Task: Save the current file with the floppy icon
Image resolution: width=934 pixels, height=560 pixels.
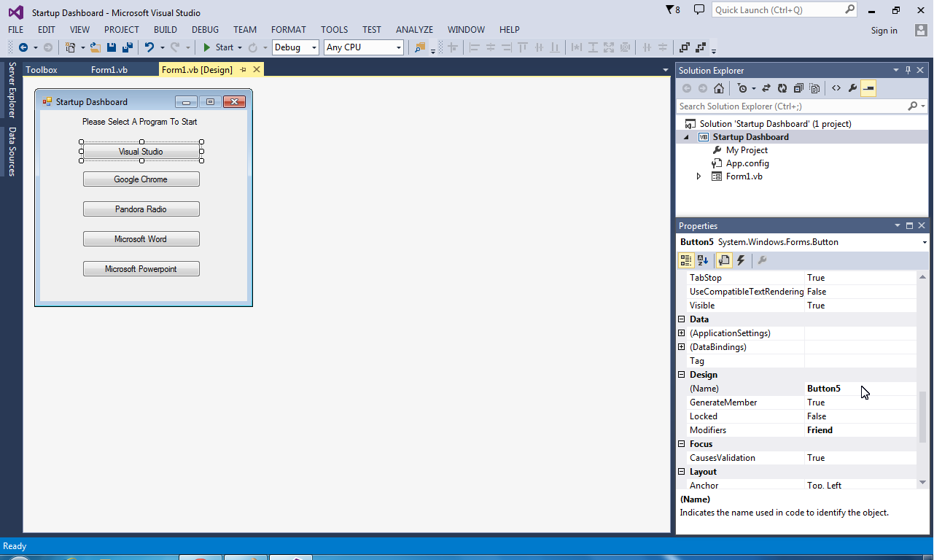Action: (112, 47)
